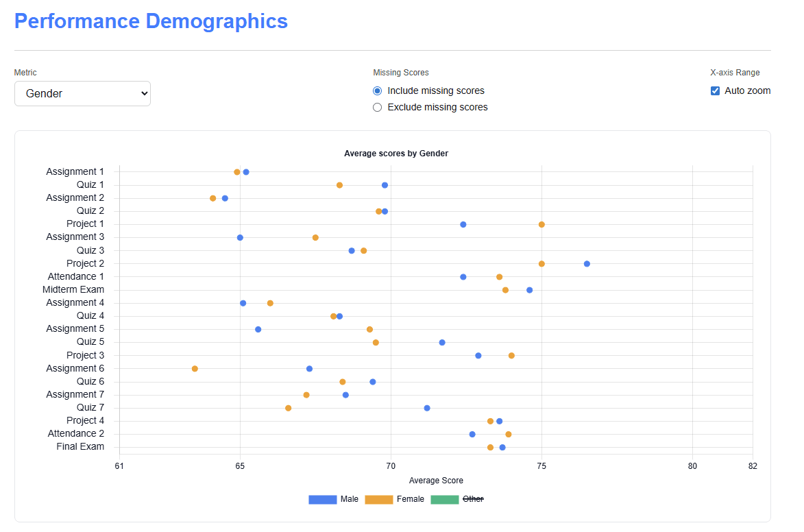Screen dimensions: 804x532
Task: Toggle off the Female series in the legend
Action: tap(411, 499)
